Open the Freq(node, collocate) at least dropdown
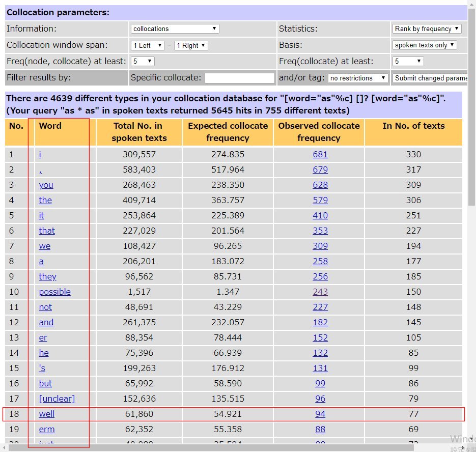The height and width of the screenshot is (452, 476). coord(143,62)
